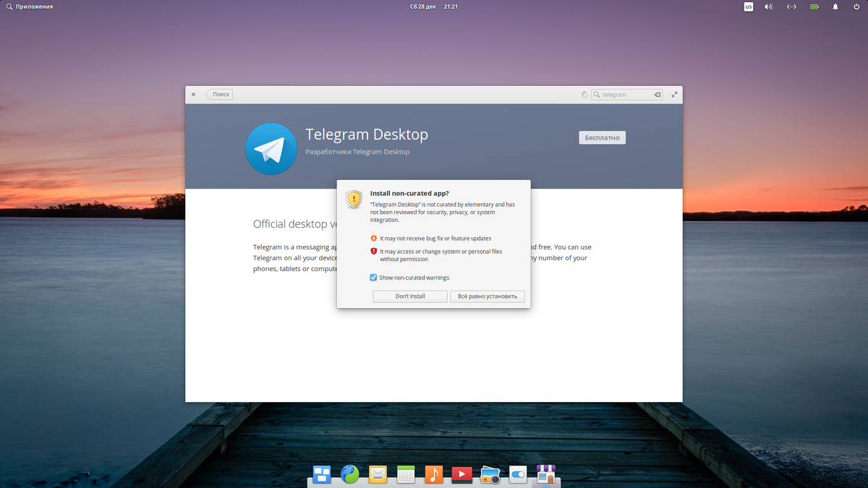Click the Install non-curated app? heading
The image size is (868, 488).
(x=409, y=193)
